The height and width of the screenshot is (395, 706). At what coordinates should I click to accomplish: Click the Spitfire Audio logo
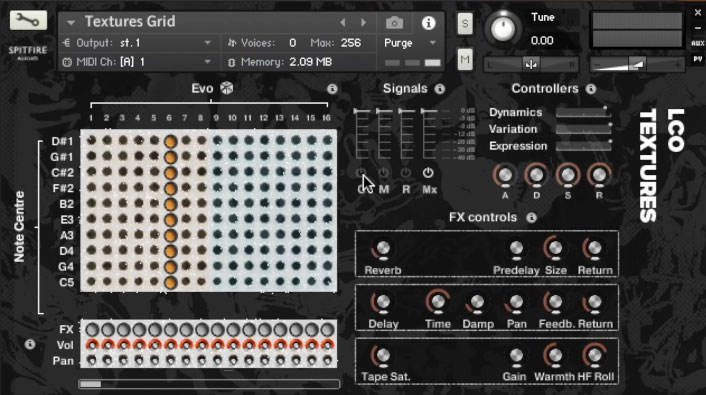coord(27,52)
